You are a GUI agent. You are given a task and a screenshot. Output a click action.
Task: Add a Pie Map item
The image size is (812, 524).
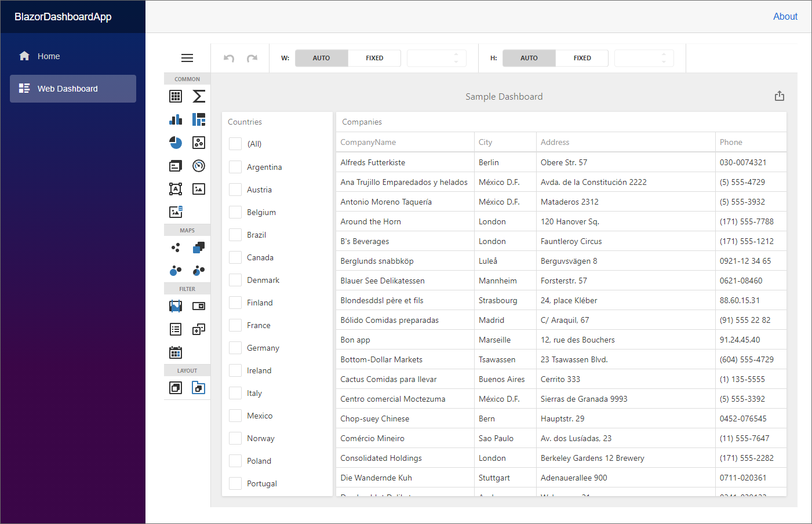tap(199, 271)
